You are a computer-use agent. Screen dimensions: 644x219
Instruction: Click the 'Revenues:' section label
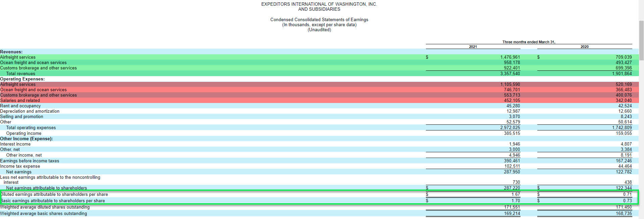pos(11,52)
